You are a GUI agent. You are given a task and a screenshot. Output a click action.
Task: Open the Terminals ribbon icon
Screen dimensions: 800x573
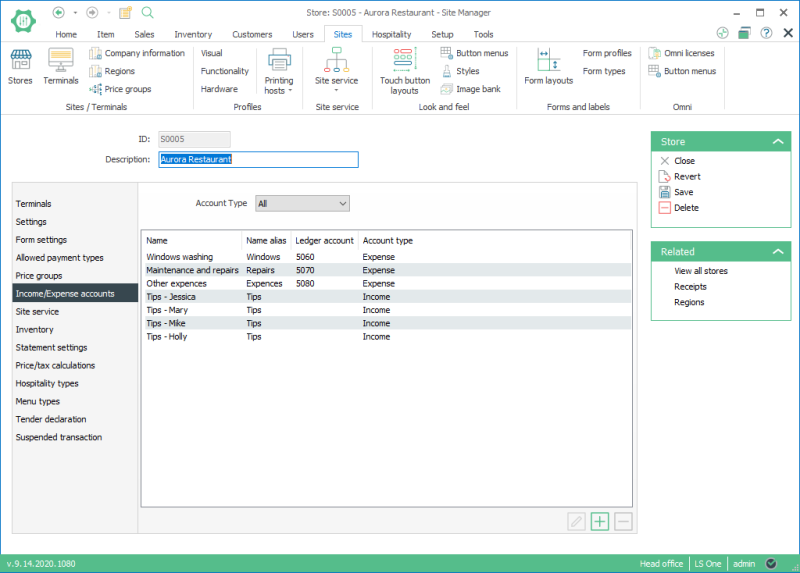(x=61, y=67)
